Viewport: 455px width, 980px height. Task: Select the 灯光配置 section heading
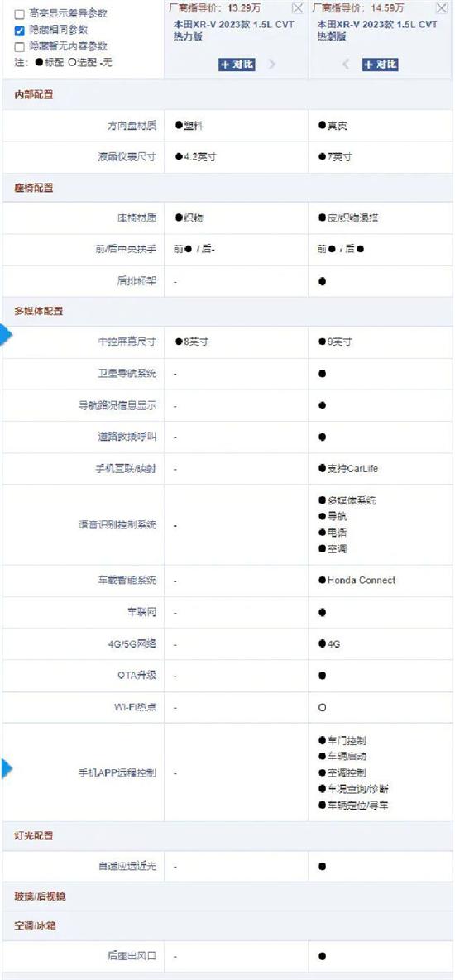coord(34,835)
